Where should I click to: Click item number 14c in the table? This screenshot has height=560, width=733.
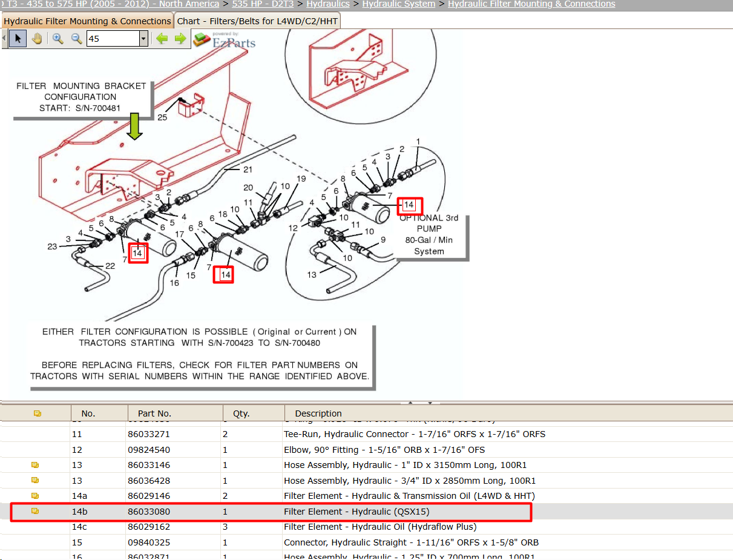(80, 527)
